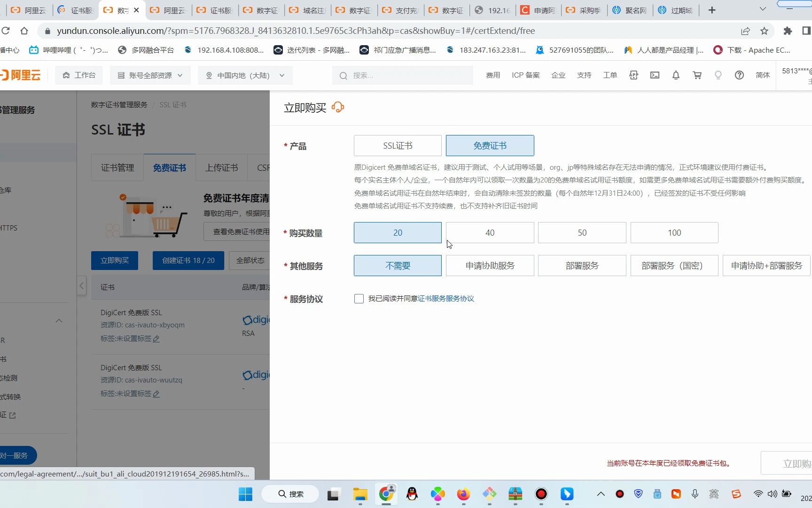Viewport: 812px width, 508px height.
Task: Bookmark this page with star icon
Action: click(x=764, y=31)
